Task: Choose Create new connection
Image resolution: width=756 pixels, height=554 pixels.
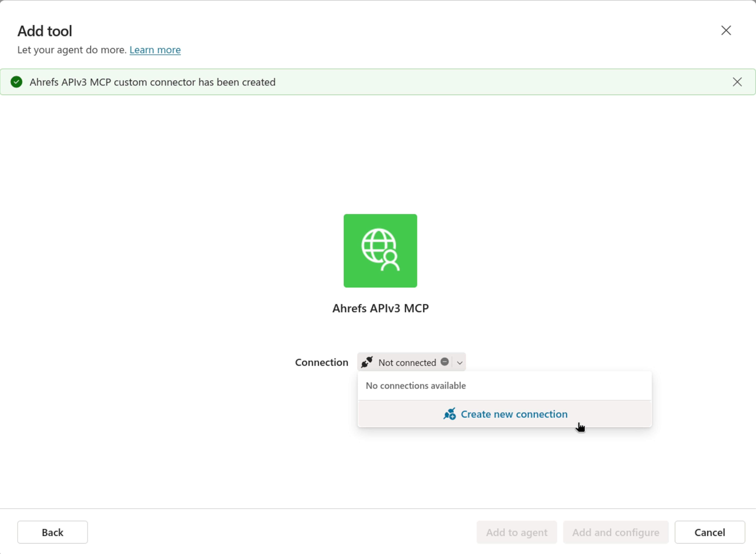Action: pyautogui.click(x=514, y=414)
